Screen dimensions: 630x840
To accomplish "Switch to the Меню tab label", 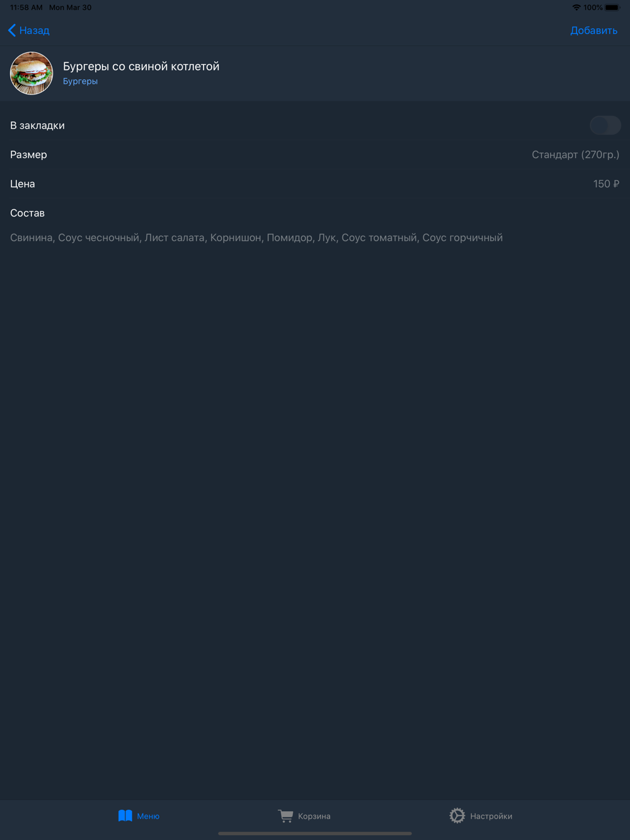I will pyautogui.click(x=148, y=816).
